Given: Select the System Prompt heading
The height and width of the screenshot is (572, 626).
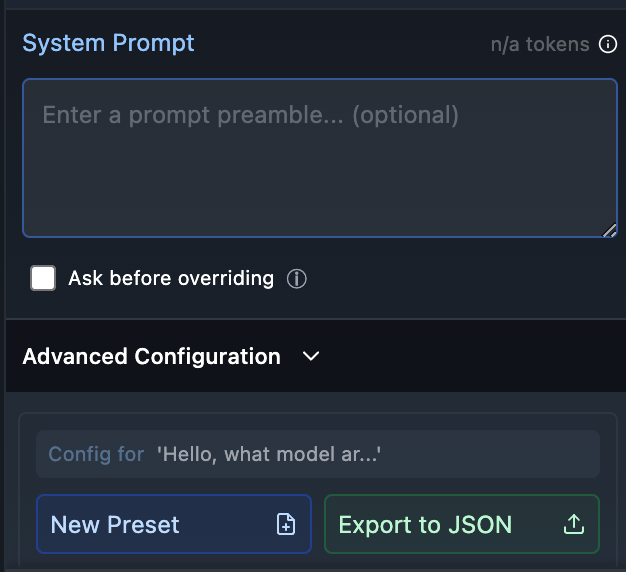Looking at the screenshot, I should click(108, 43).
